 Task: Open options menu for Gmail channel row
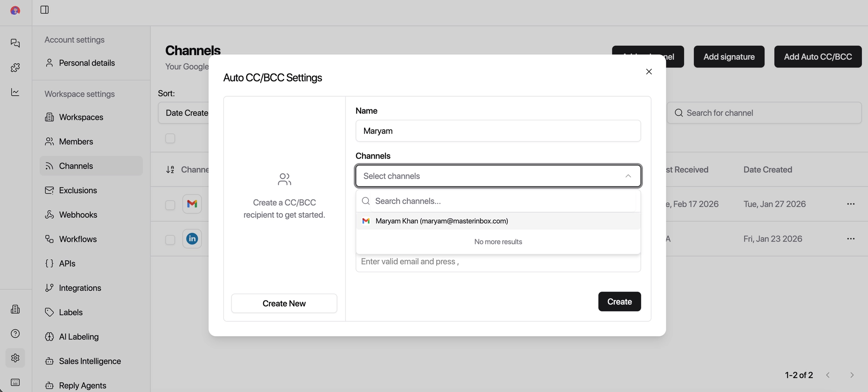point(851,204)
